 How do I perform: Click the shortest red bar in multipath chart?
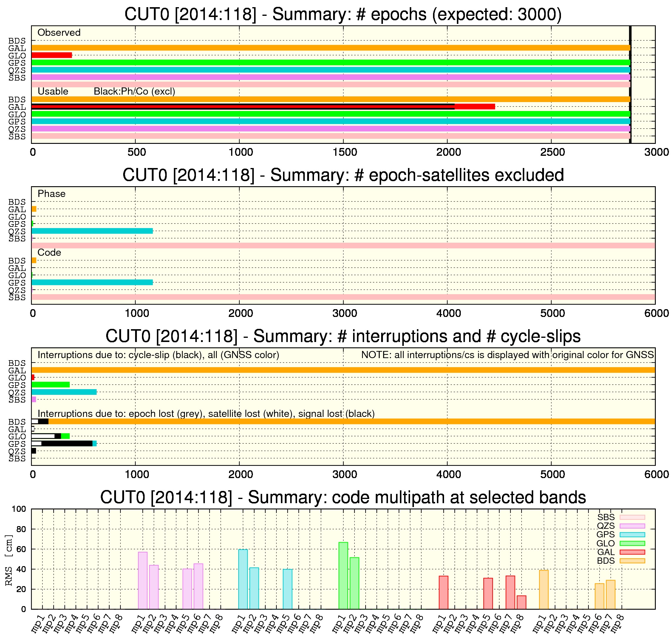[x=521, y=603]
